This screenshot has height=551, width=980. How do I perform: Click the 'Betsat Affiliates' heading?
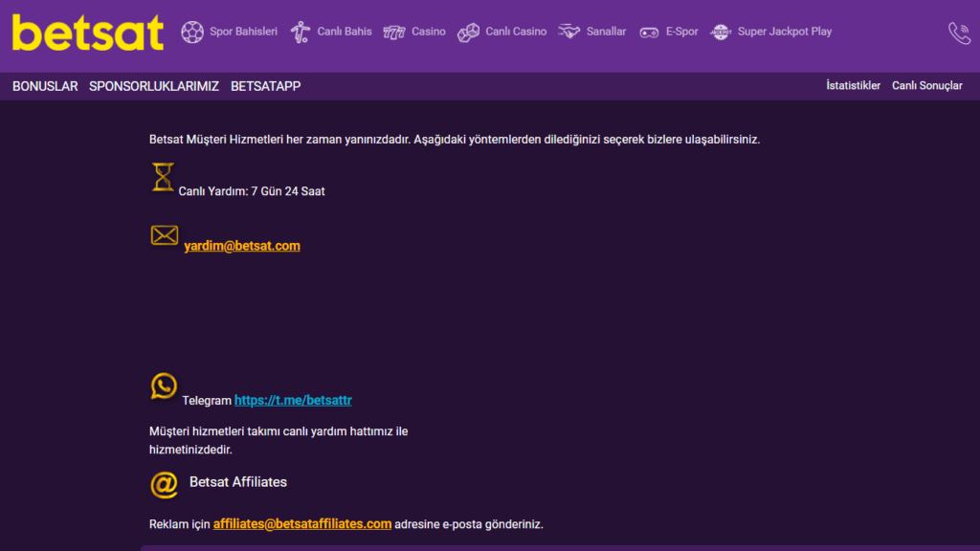point(238,482)
